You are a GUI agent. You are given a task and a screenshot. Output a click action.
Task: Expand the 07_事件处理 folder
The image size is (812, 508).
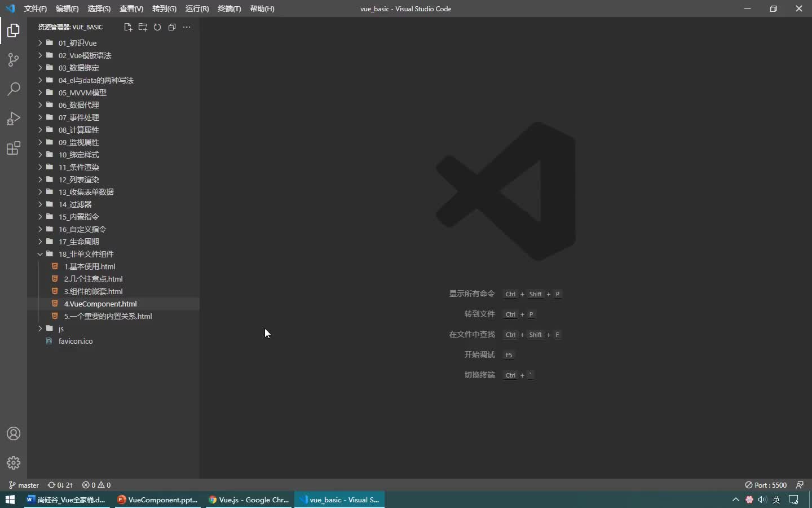click(x=113, y=117)
